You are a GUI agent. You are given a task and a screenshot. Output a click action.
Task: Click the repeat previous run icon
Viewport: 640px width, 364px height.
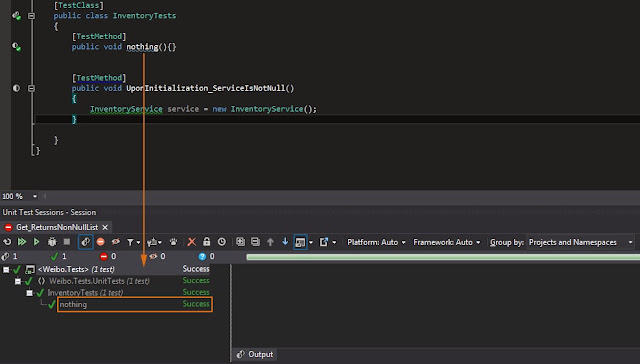coord(7,242)
